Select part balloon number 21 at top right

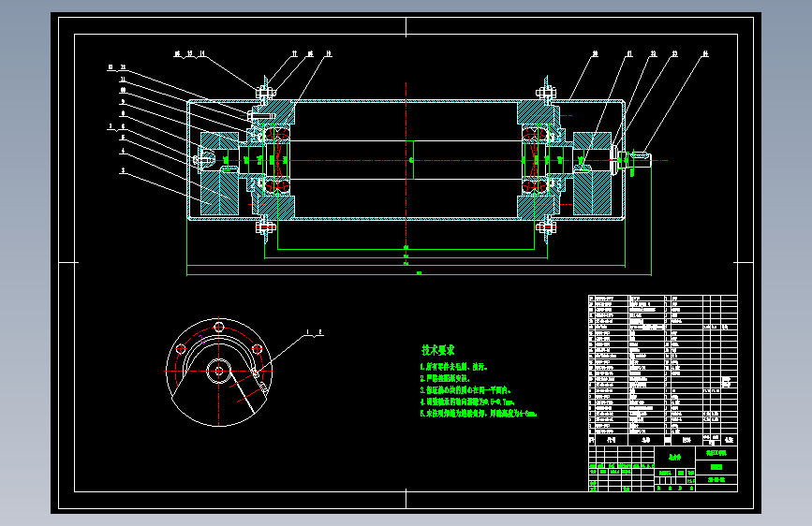(629, 54)
